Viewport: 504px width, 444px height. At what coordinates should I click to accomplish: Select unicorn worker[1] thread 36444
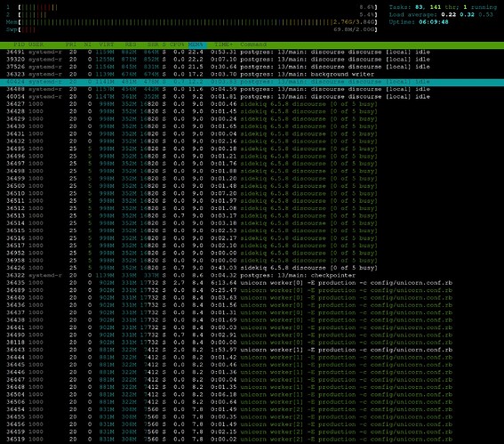tap(252, 357)
